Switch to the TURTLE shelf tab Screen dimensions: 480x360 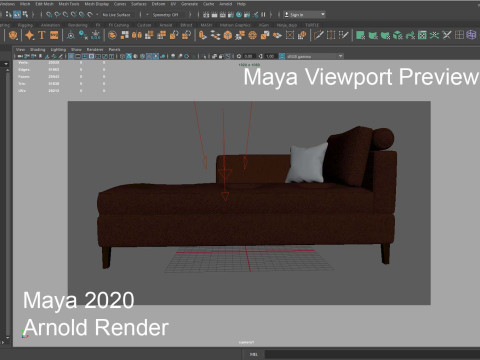312,25
